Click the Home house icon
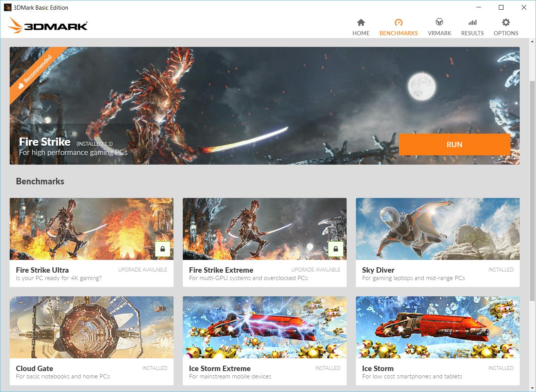The width and height of the screenshot is (536, 392). click(361, 22)
